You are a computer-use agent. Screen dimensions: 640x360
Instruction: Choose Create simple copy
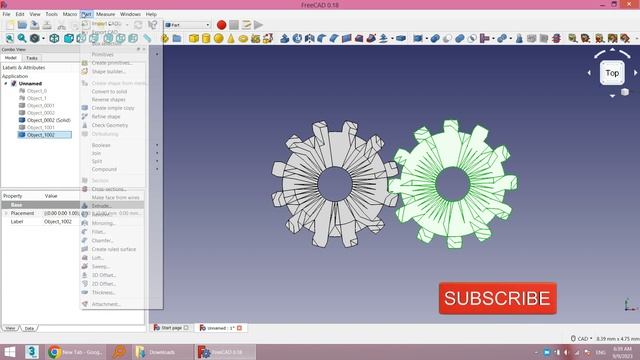(x=112, y=108)
